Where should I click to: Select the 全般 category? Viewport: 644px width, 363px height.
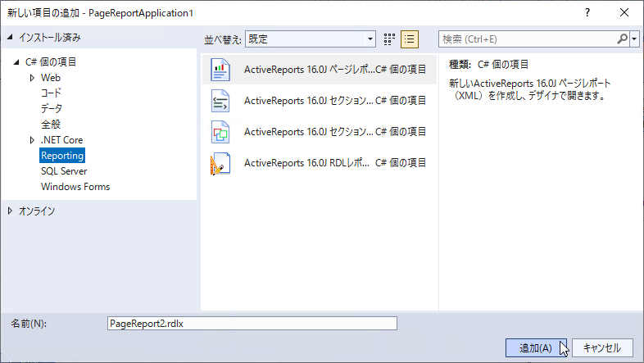(x=51, y=124)
